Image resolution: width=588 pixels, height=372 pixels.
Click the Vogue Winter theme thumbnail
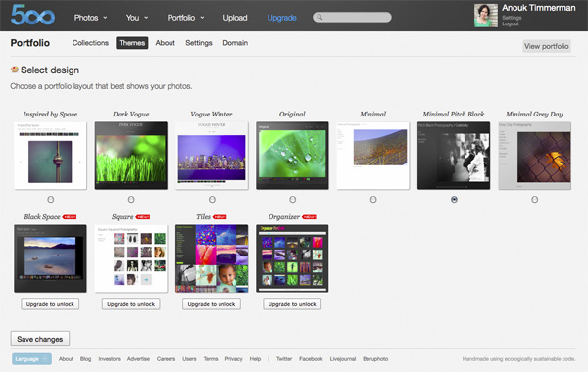pyautogui.click(x=212, y=156)
